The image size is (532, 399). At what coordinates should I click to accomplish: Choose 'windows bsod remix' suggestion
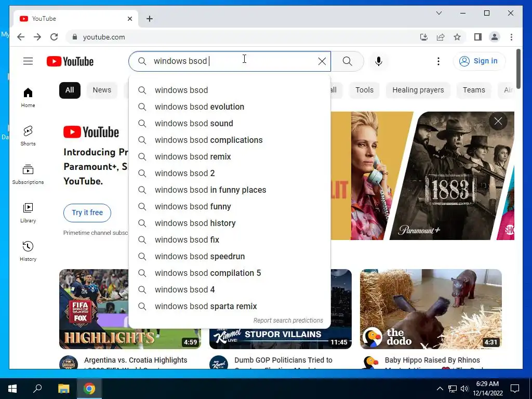[230, 156]
